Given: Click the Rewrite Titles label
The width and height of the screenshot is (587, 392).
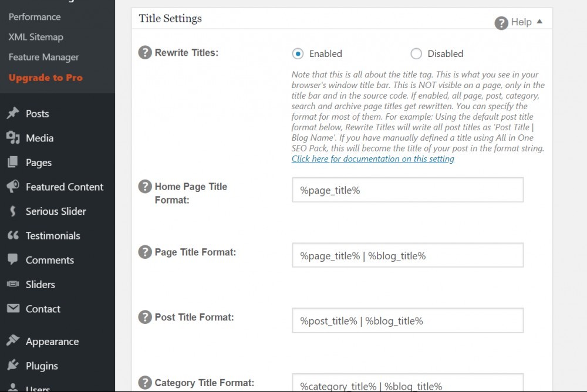Looking at the screenshot, I should tap(187, 53).
